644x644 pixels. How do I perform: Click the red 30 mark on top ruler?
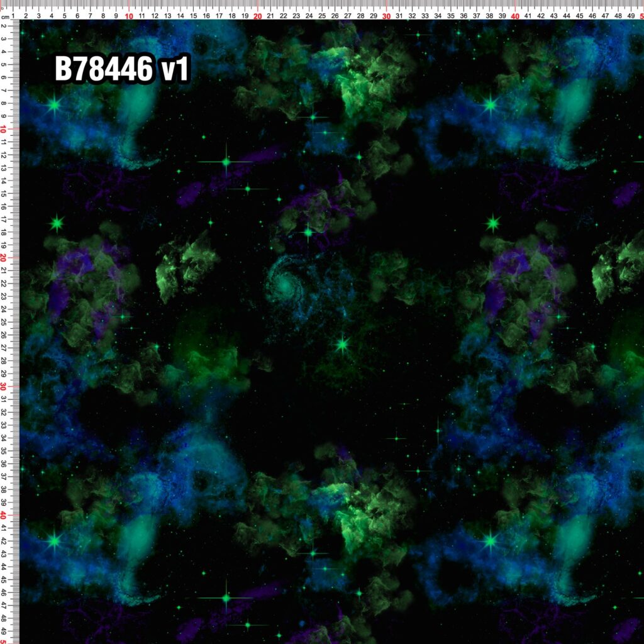point(387,16)
